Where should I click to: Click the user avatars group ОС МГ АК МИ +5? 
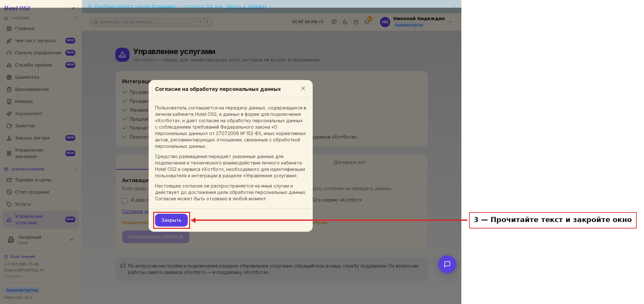coord(308,22)
